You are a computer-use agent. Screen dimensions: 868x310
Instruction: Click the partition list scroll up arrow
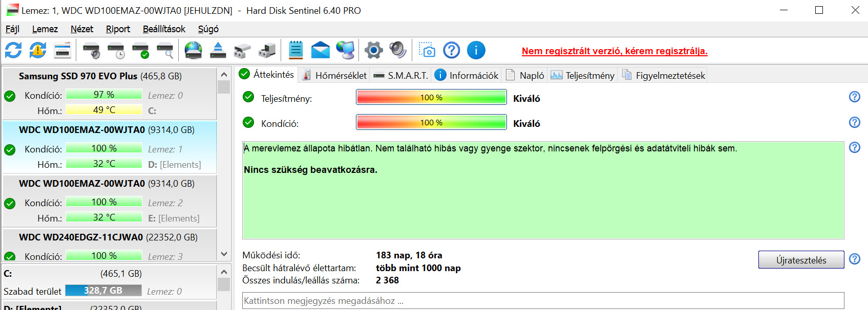pos(224,271)
